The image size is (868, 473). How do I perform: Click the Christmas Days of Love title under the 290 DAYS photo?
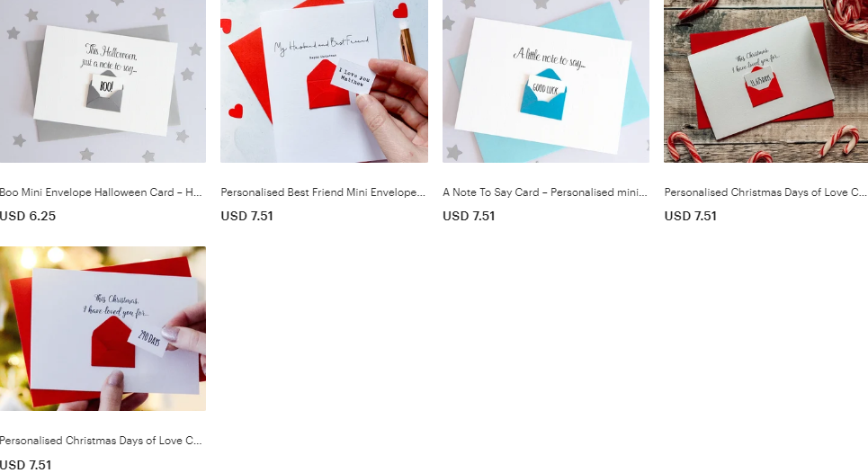pos(101,441)
